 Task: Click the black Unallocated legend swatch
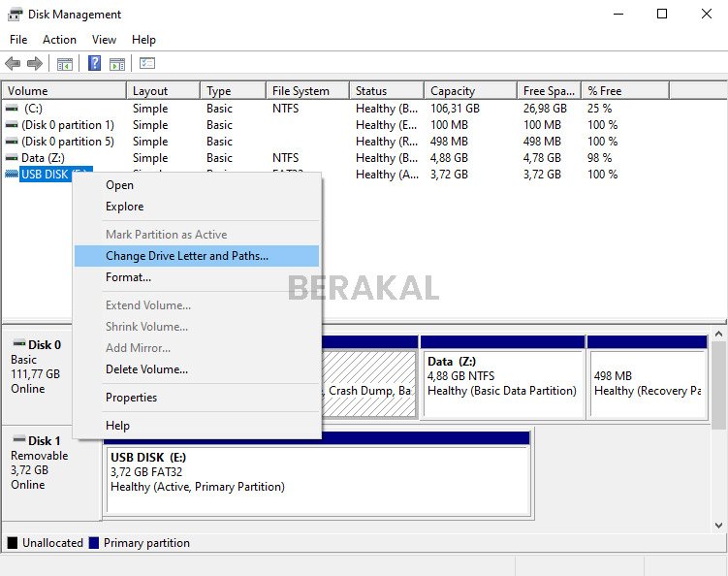(x=13, y=543)
